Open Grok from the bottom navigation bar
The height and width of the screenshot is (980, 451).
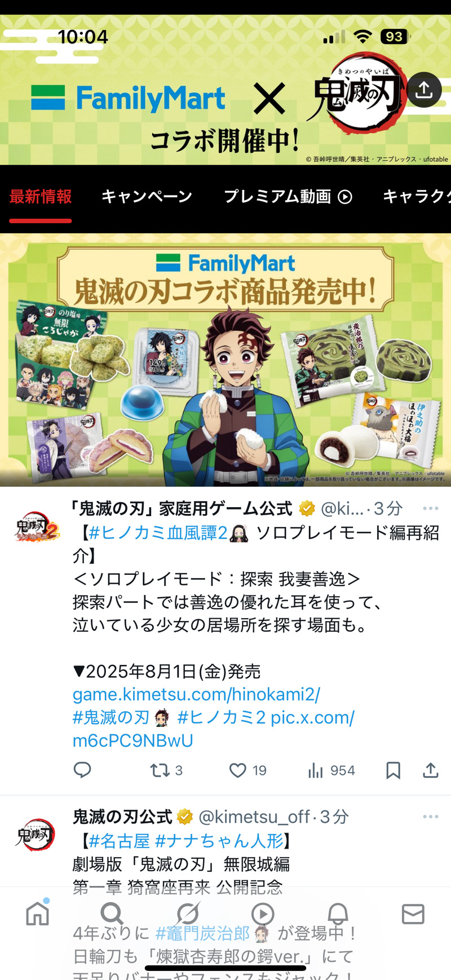pos(188,914)
